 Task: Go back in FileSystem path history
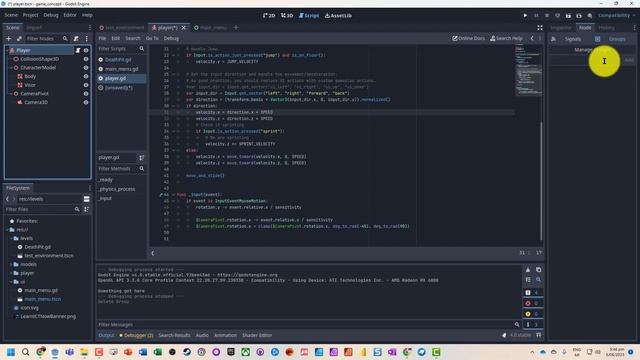click(x=7, y=199)
